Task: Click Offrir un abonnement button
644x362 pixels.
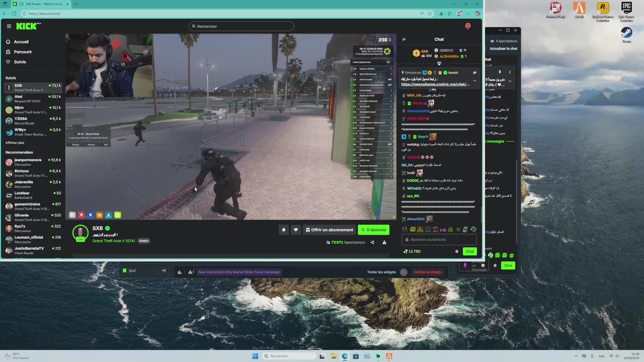Action: pyautogui.click(x=330, y=230)
